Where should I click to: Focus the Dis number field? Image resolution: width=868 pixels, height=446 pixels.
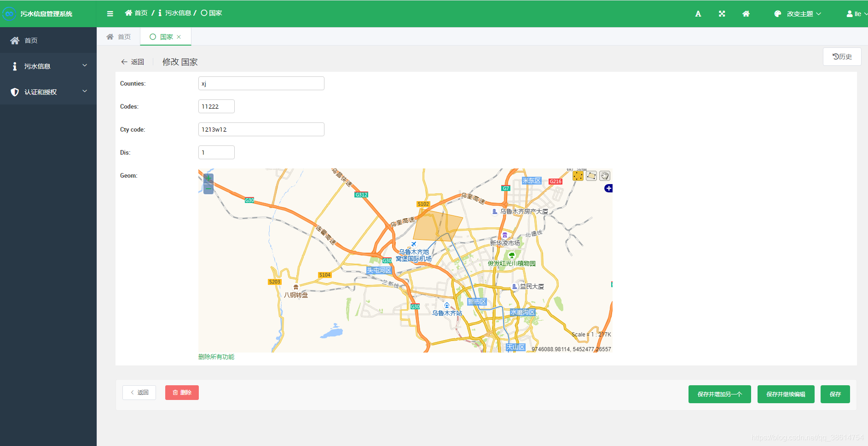pos(216,152)
